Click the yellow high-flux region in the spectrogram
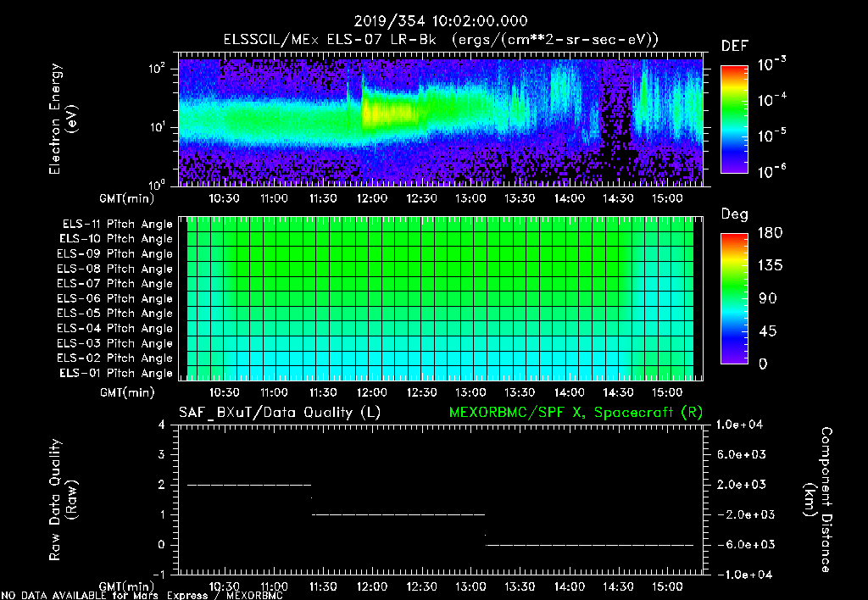868x600 pixels. tap(387, 111)
